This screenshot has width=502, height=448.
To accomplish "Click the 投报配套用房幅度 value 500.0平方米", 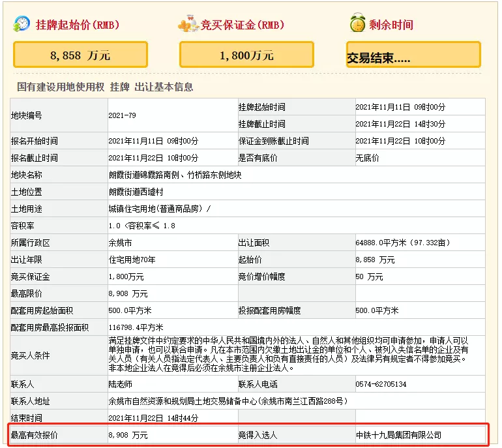I will pos(377,310).
